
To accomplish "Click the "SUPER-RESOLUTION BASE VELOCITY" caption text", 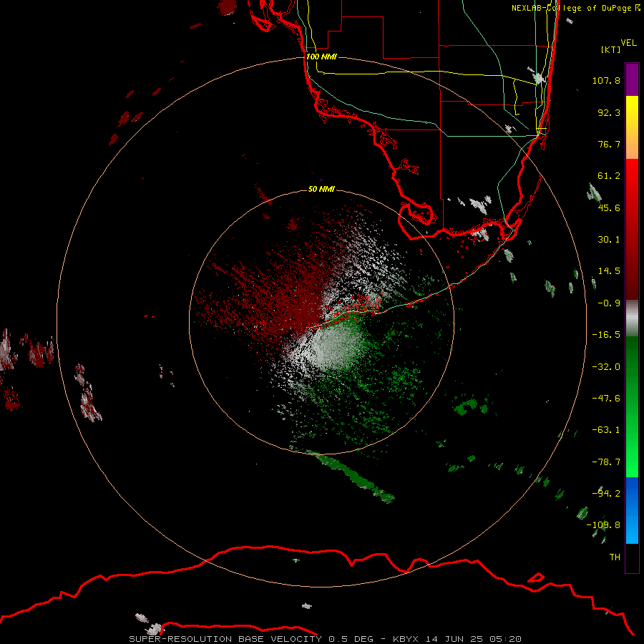I will [x=225, y=639].
